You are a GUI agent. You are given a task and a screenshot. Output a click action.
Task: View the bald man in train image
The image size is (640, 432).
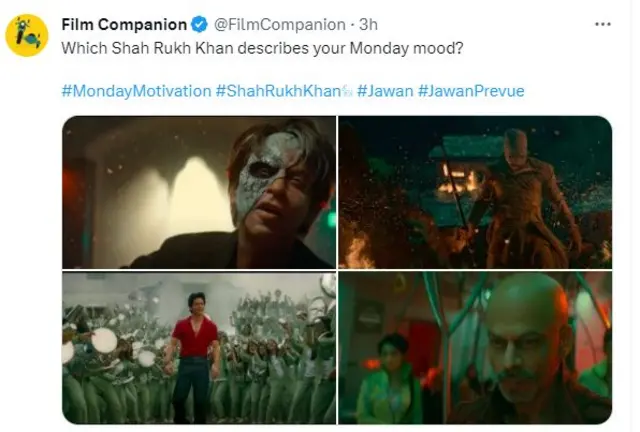475,348
